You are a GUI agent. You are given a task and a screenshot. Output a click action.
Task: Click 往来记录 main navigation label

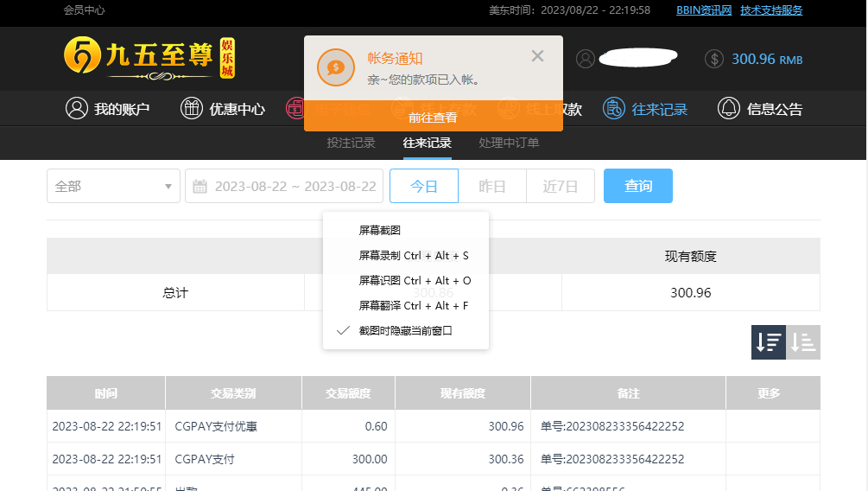(x=659, y=109)
